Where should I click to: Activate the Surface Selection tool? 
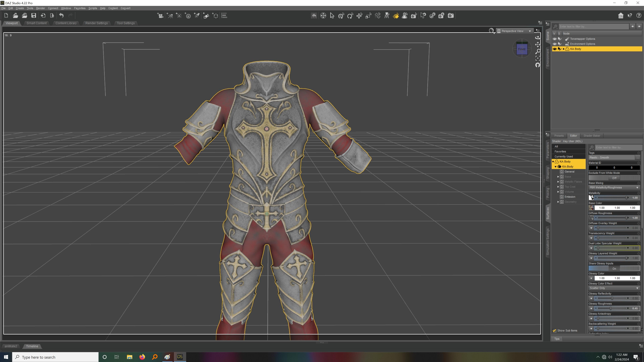396,16
